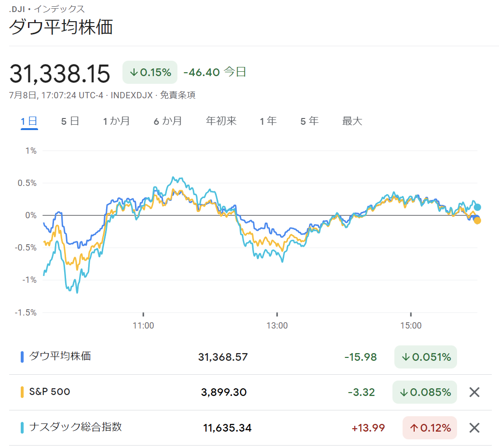The width and height of the screenshot is (499, 448).
Task: Click the blue Dow legend color marker
Action: [22, 357]
